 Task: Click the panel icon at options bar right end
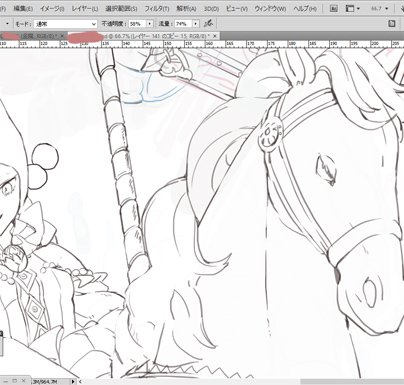(x=392, y=24)
